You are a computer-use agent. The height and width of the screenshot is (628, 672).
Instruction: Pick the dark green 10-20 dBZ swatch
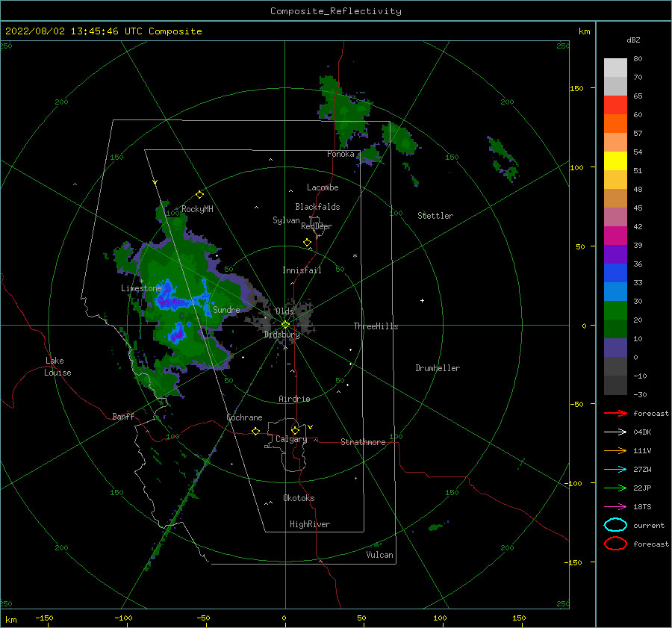click(x=615, y=329)
